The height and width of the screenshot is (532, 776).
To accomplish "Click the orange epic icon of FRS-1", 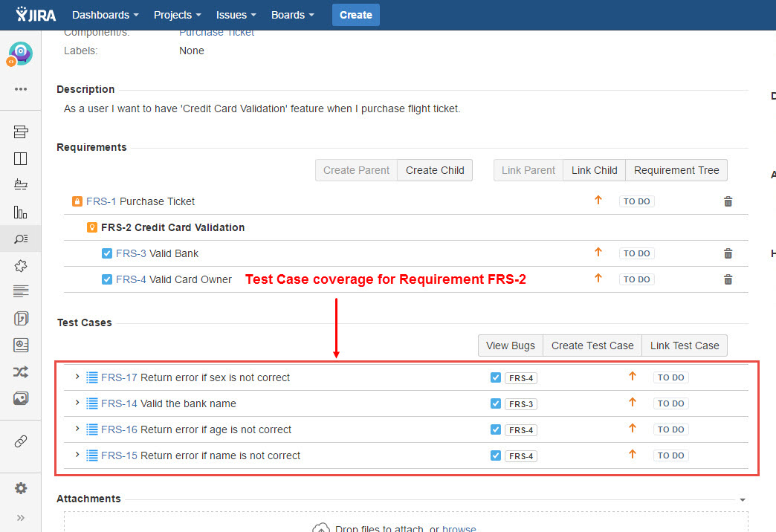I will click(x=77, y=201).
